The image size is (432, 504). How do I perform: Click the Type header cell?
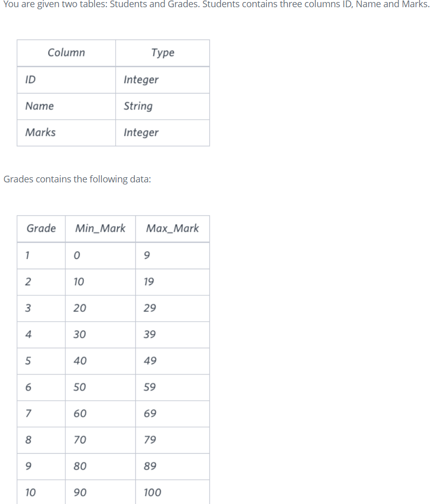[x=163, y=53]
